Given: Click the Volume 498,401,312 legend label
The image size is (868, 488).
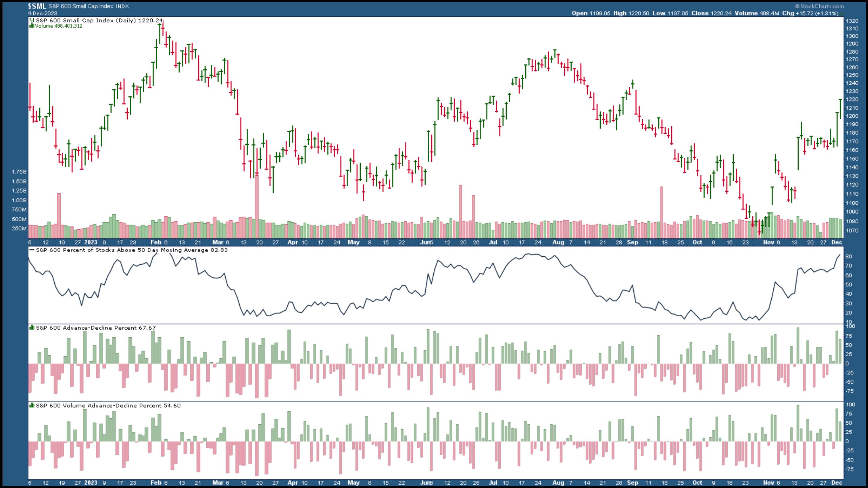Looking at the screenshot, I should click(59, 26).
